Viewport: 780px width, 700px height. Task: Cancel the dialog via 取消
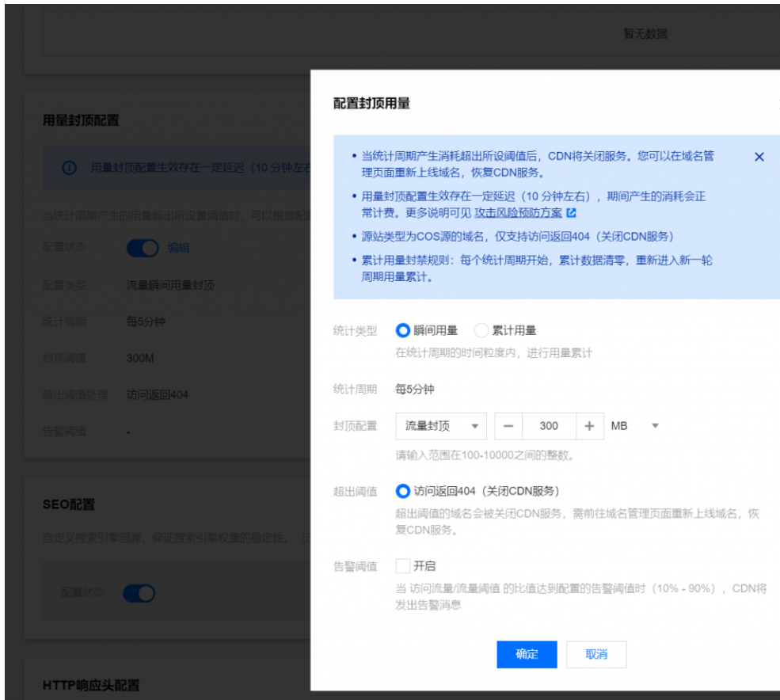596,654
